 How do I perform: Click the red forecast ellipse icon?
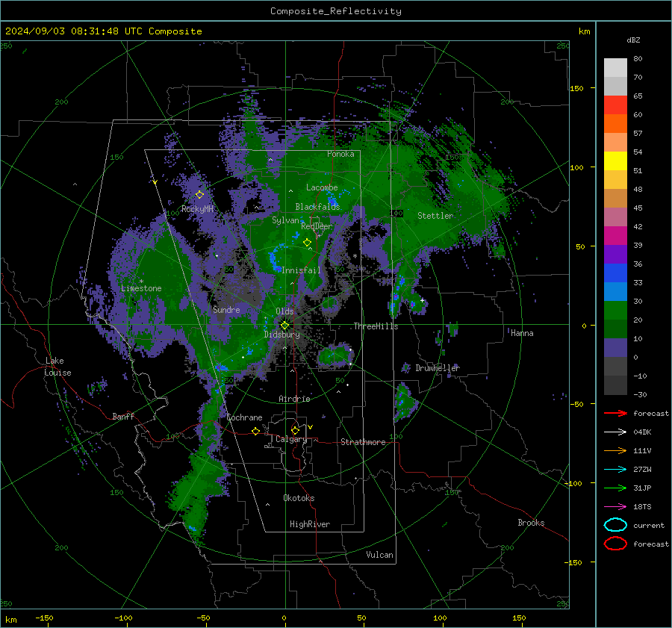tap(615, 544)
